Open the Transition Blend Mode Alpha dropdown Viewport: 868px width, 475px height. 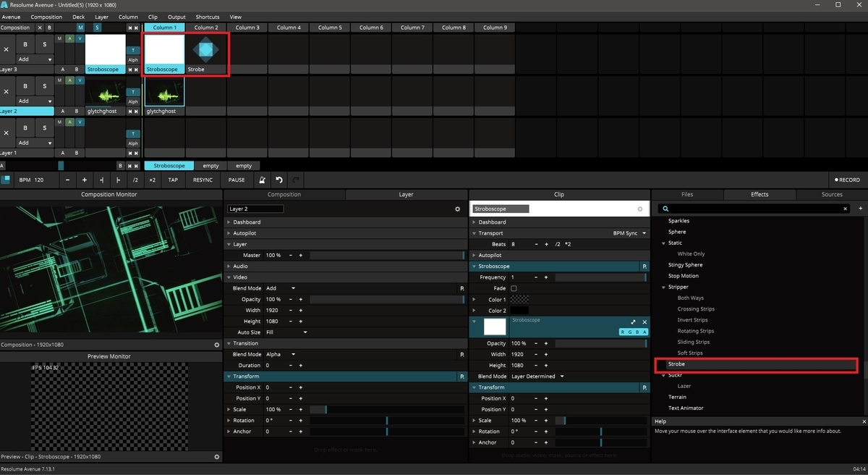(x=281, y=354)
